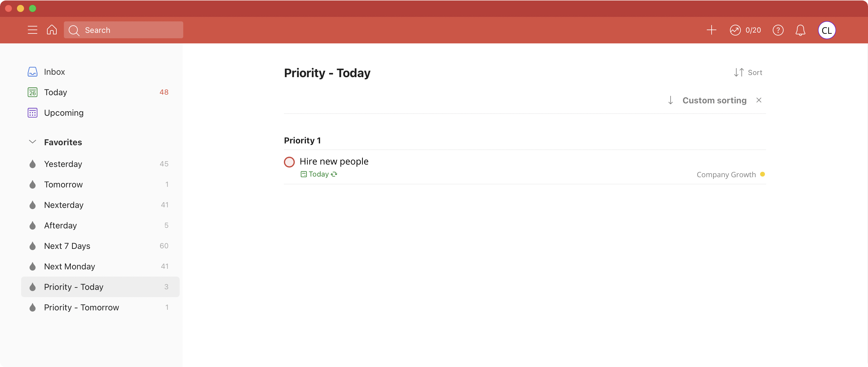Viewport: 868px width, 367px height.
Task: Click the yellow Company Growth color dot
Action: [763, 174]
